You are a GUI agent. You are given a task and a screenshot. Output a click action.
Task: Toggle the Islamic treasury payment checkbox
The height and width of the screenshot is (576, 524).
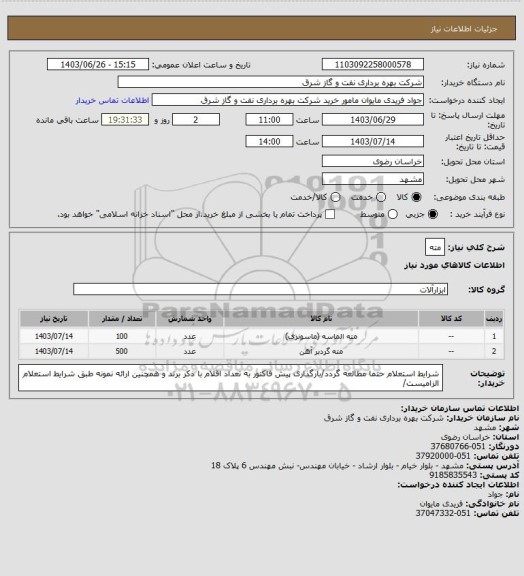330,214
